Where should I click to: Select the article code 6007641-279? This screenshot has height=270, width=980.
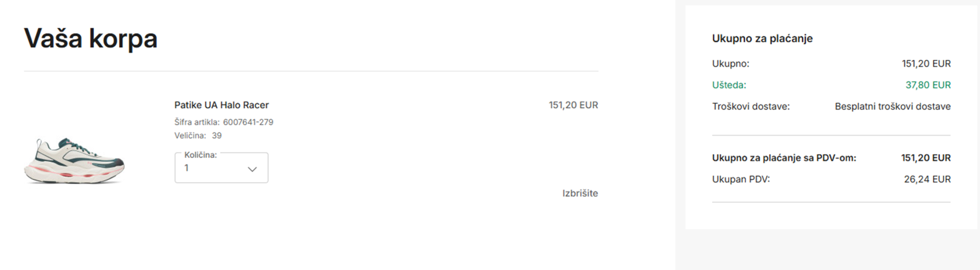pos(248,122)
